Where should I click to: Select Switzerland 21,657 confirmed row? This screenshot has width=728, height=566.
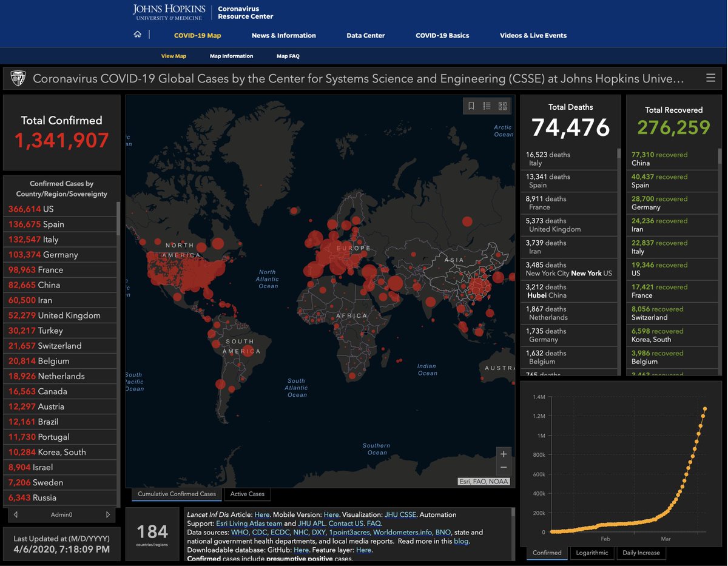click(x=60, y=345)
